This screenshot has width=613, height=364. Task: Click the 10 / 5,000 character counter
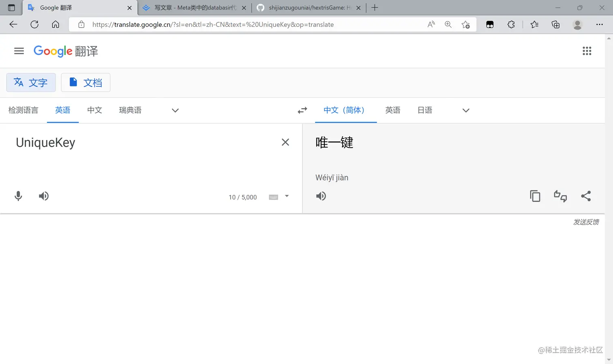[x=243, y=197]
